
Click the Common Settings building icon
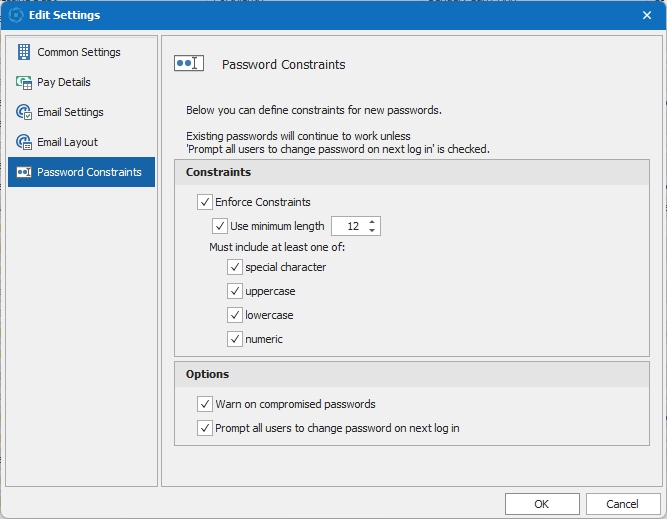pos(24,52)
